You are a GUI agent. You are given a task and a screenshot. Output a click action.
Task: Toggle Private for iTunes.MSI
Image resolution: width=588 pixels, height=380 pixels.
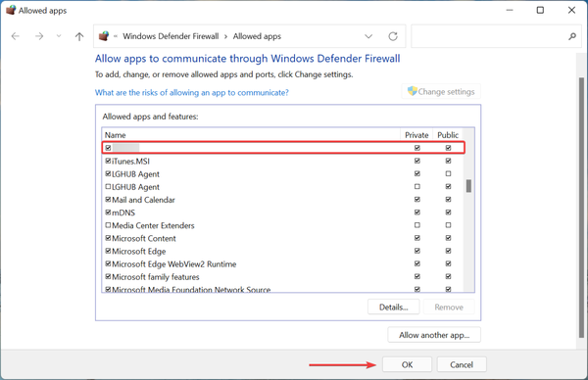[x=417, y=161]
